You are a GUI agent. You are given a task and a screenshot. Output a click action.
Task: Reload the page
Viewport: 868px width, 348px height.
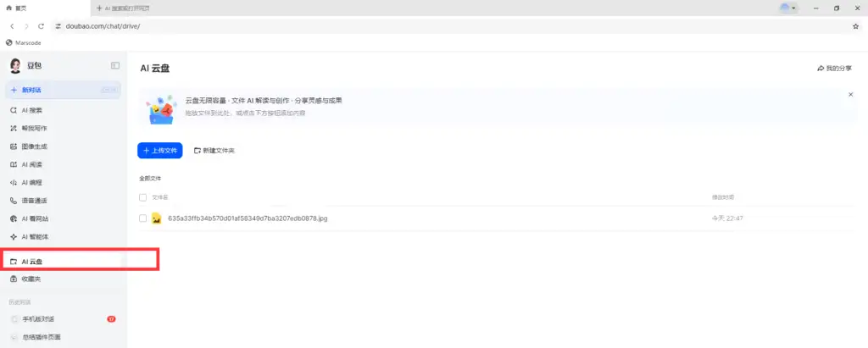pos(41,26)
